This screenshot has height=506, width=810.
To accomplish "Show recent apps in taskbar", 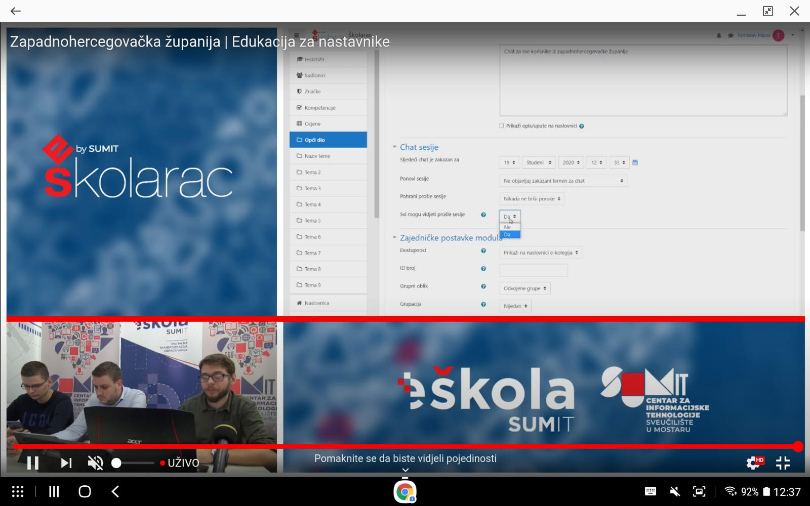I will pyautogui.click(x=54, y=492).
